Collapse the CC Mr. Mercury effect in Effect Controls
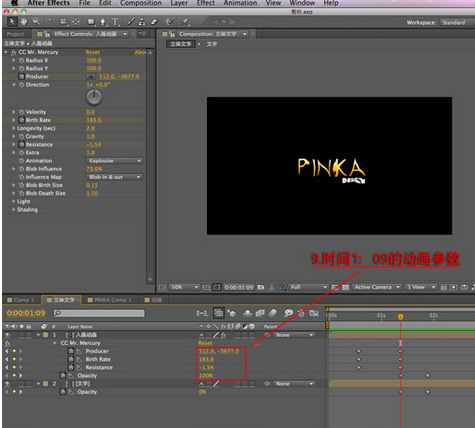475x428 pixels. tap(6, 52)
